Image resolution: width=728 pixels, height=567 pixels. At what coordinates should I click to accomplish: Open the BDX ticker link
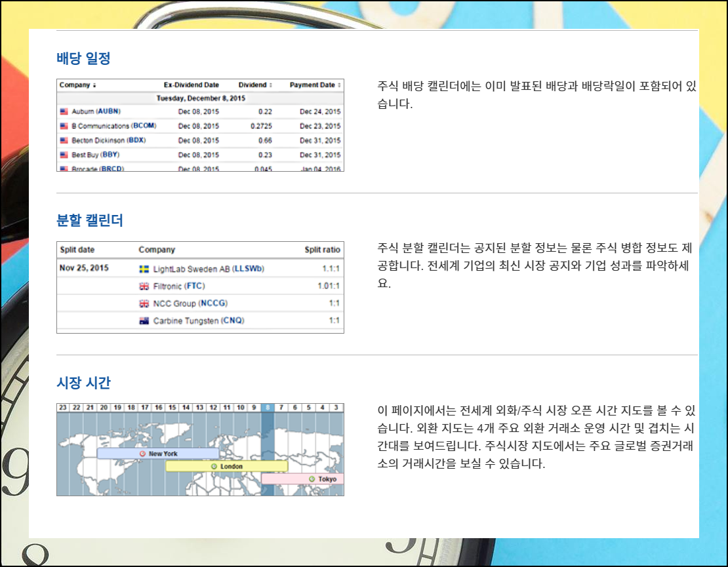click(136, 140)
